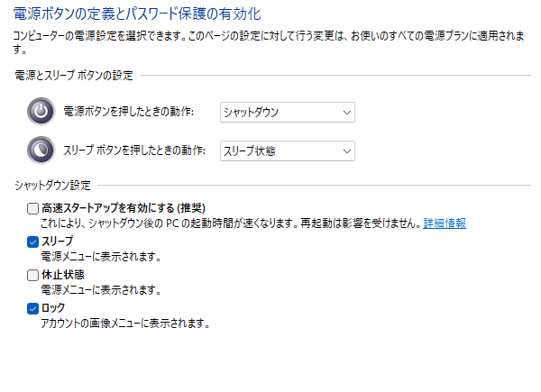This screenshot has height=392, width=541.
Task: Open the 詳細情報 link
Action: [x=445, y=223]
